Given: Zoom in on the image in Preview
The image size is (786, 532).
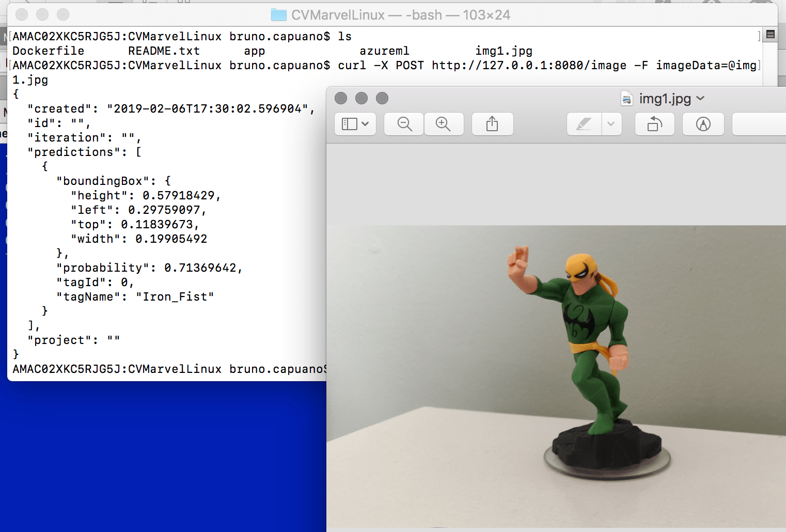Looking at the screenshot, I should [x=444, y=124].
